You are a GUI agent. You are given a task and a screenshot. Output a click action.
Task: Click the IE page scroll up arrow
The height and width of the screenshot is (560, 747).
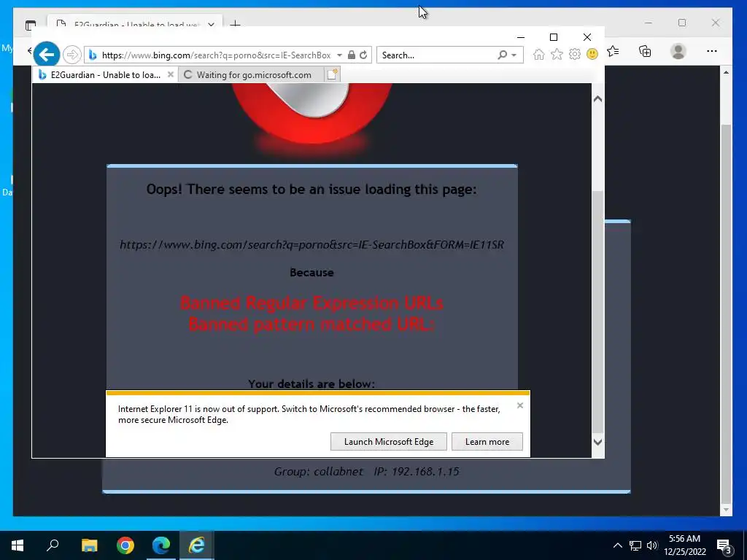point(598,99)
